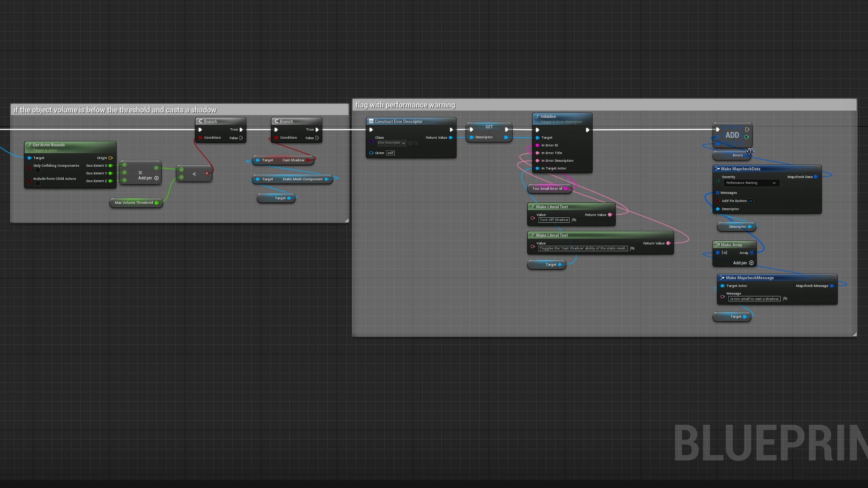
Task: Enable Include from Child Actors checkbox
Action: pyautogui.click(x=38, y=183)
